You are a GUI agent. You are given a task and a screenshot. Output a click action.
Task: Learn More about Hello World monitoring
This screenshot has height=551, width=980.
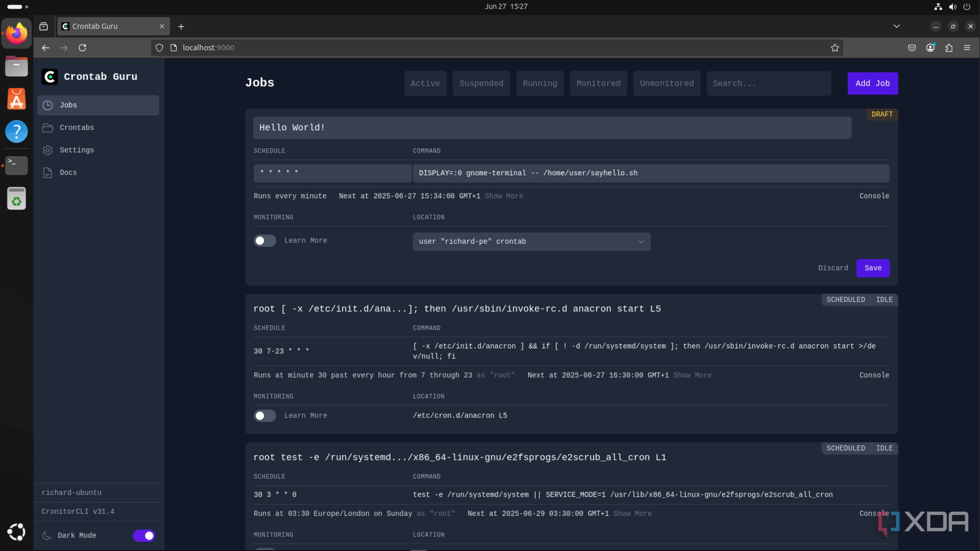tap(306, 241)
